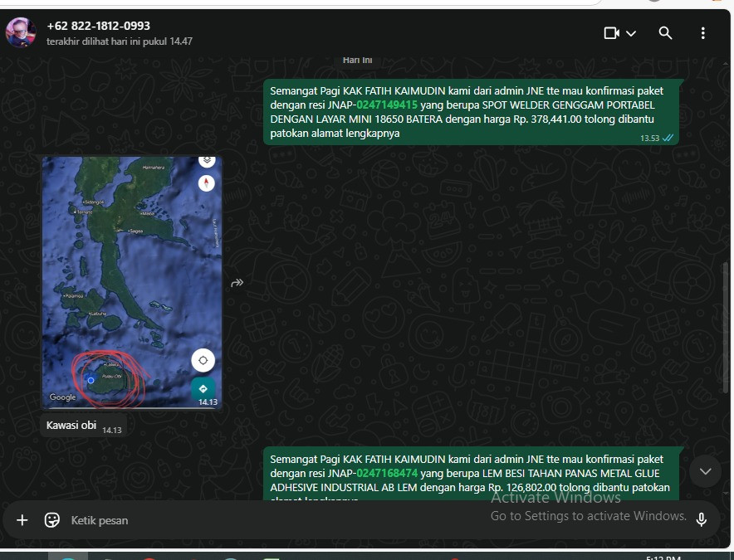The height and width of the screenshot is (560, 734).
Task: Open the contact's profile picture
Action: [x=21, y=32]
